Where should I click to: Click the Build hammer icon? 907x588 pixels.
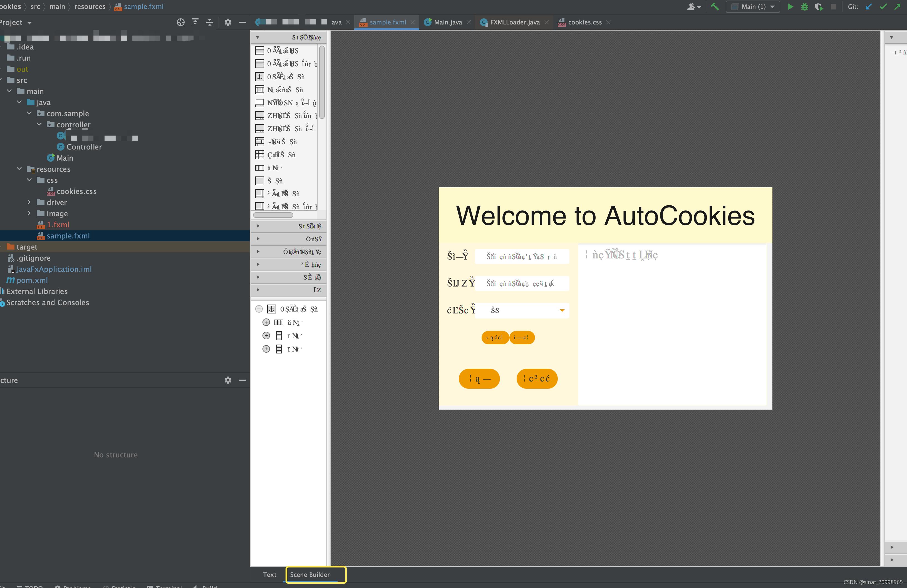[715, 7]
